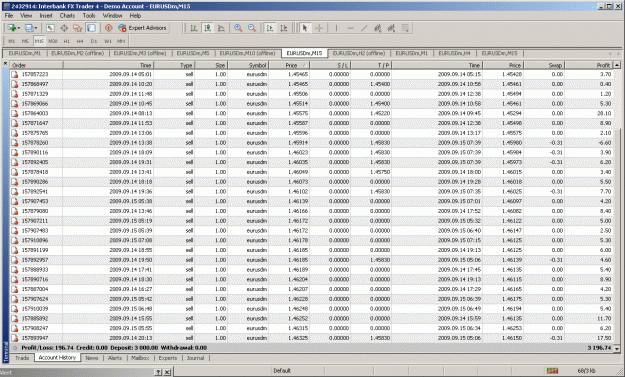Toggle the Auto Scroll chart icon

point(270,28)
